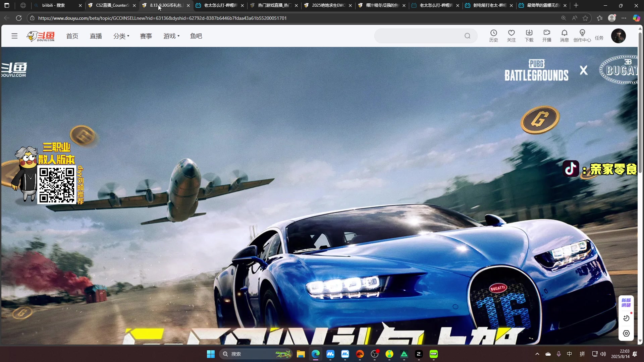This screenshot has width=644, height=362.
Task: Click the browser back arrow
Action: (7, 18)
